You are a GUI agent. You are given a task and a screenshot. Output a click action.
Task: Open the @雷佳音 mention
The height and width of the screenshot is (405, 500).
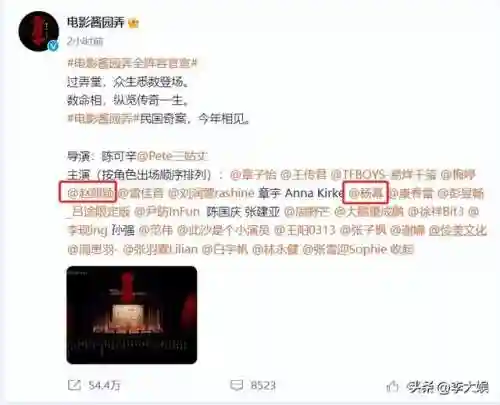pyautogui.click(x=141, y=193)
